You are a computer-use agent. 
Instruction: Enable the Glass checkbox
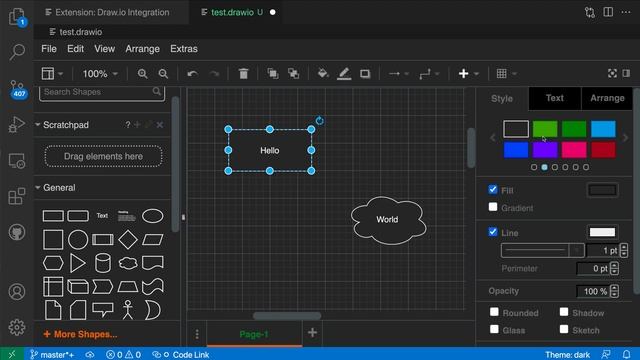[494, 329]
